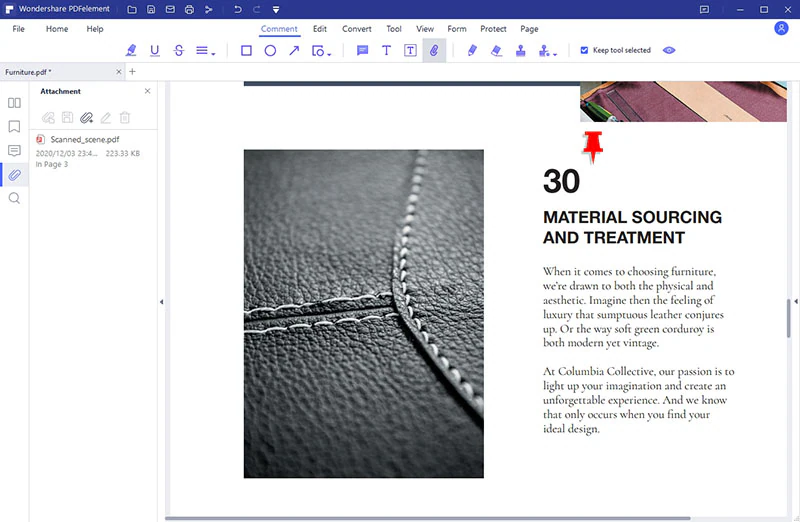Click Save attachment icon in panel

(67, 118)
